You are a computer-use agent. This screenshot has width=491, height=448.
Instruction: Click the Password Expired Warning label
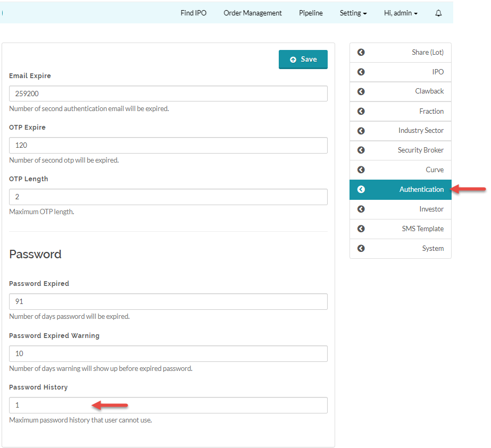pos(54,335)
